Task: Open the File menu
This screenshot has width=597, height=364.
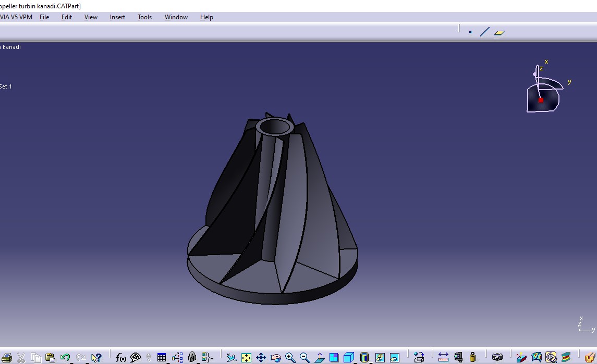Action: click(x=44, y=17)
